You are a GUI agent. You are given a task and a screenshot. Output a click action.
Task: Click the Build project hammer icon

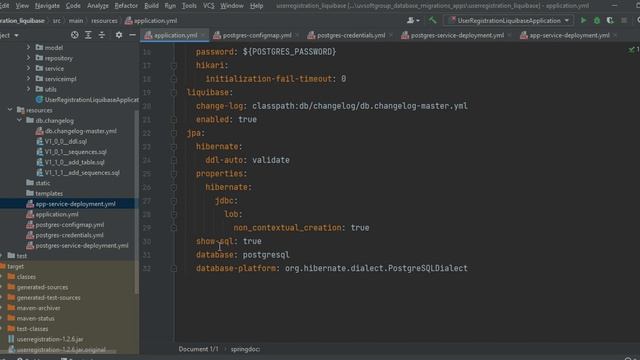pyautogui.click(x=432, y=20)
